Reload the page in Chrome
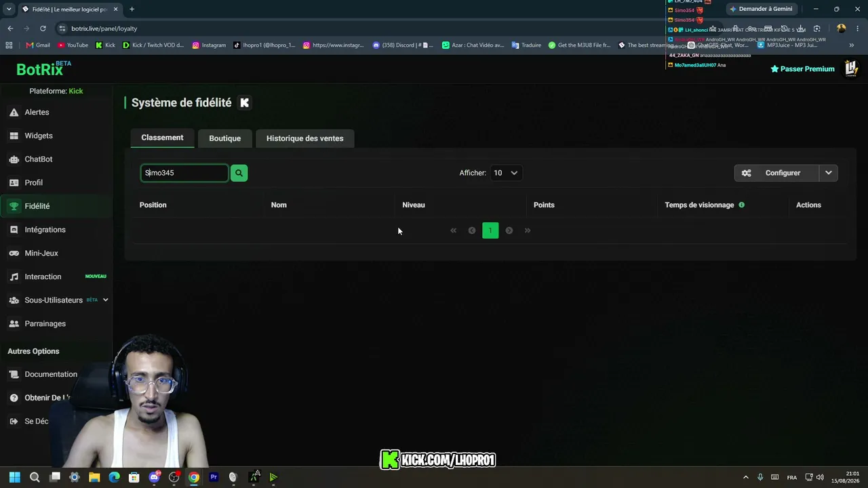This screenshot has width=868, height=488. coord(43,28)
